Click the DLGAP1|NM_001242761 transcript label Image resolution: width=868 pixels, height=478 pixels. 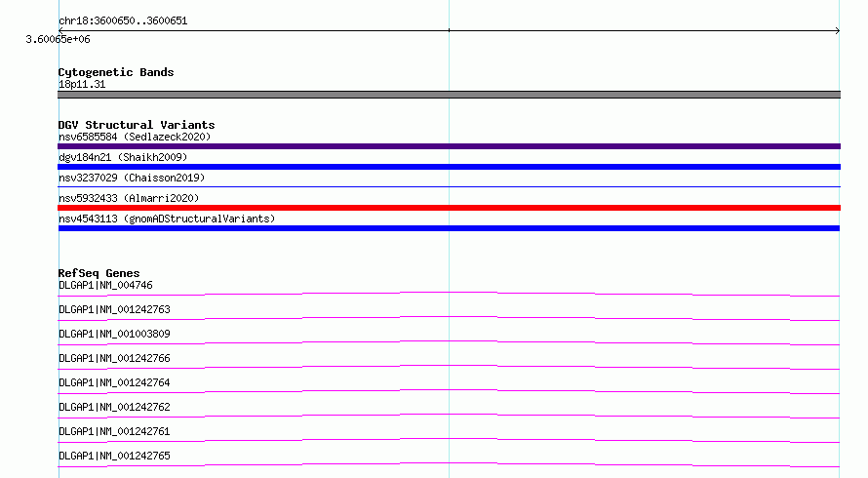pyautogui.click(x=114, y=431)
